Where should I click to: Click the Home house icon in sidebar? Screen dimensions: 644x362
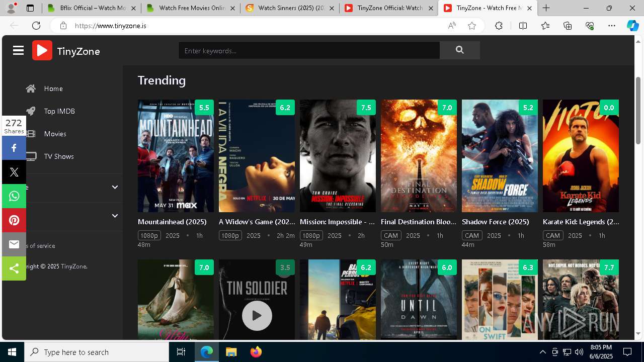[31, 88]
